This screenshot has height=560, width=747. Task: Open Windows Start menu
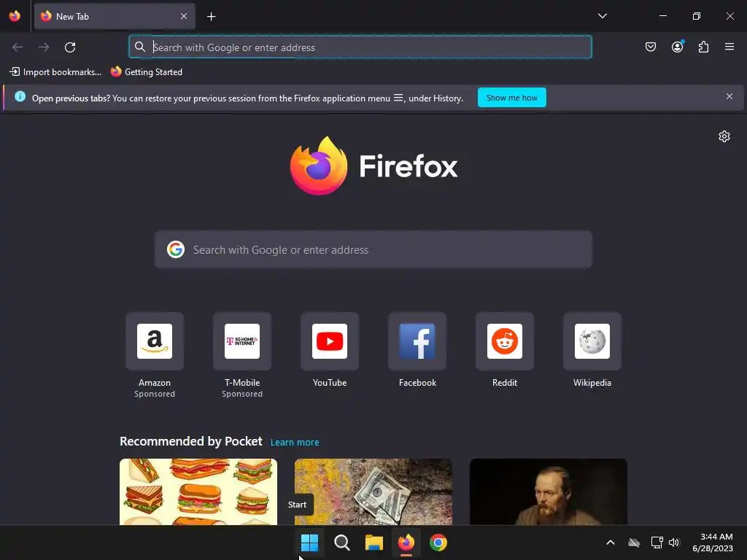pyautogui.click(x=309, y=542)
